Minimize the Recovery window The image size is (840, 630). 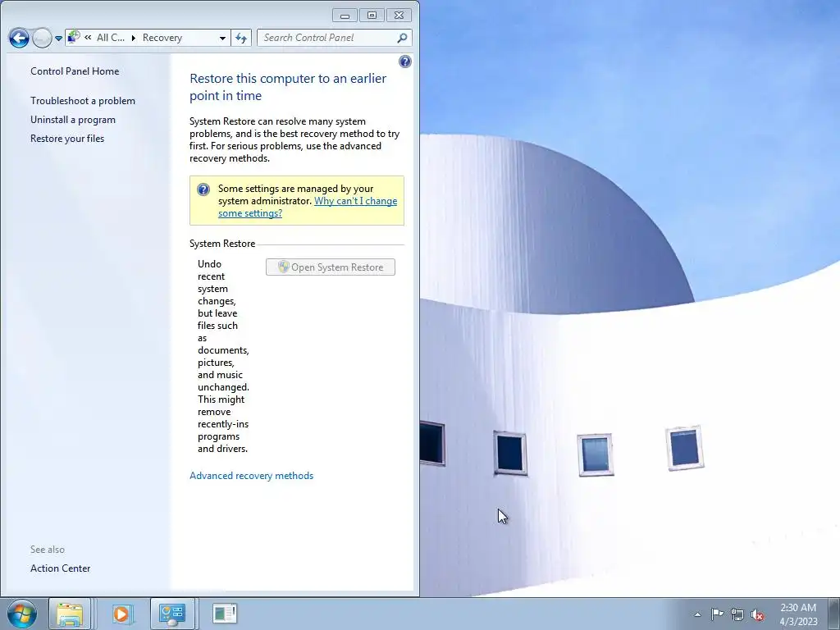pos(345,16)
